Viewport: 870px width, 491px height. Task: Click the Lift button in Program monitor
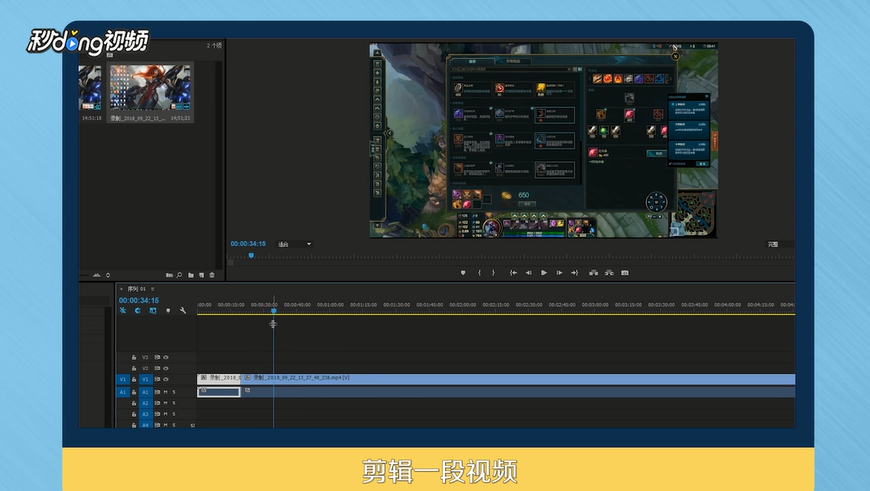tap(593, 272)
